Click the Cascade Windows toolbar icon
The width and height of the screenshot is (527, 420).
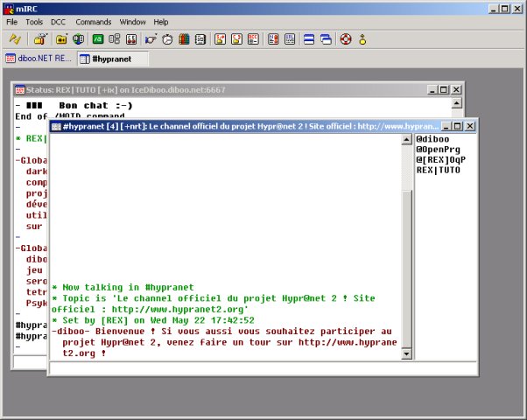pyautogui.click(x=325, y=39)
